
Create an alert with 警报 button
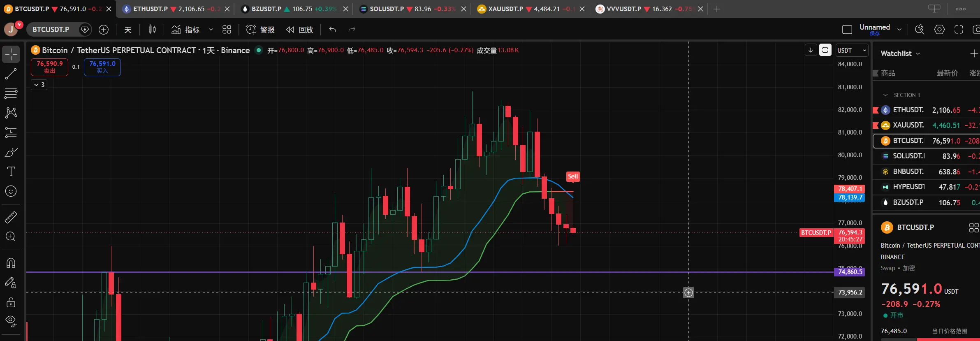coord(260,30)
